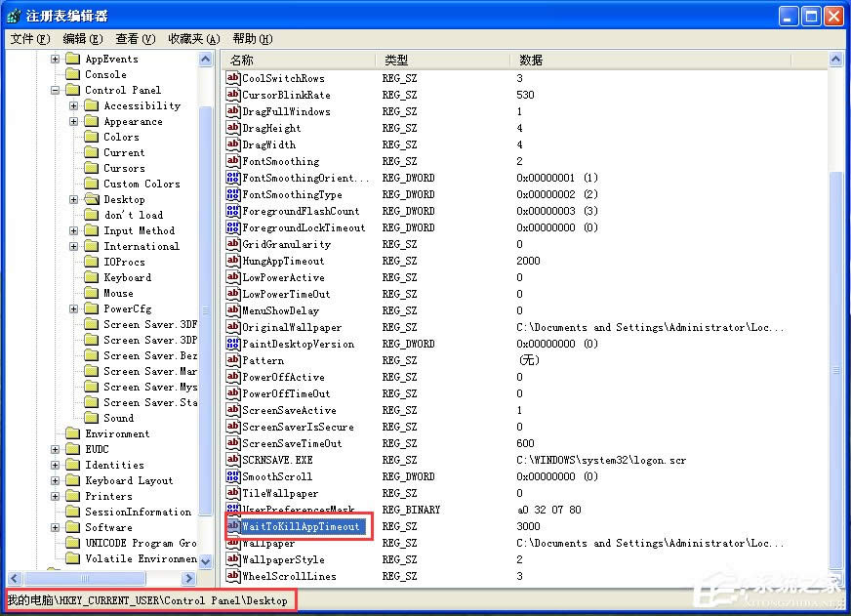This screenshot has height=616, width=851.
Task: Expand the Keyboard Layout key
Action: [55, 480]
